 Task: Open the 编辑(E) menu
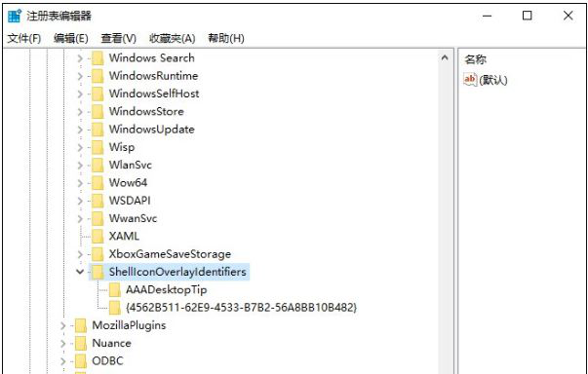click(x=71, y=38)
